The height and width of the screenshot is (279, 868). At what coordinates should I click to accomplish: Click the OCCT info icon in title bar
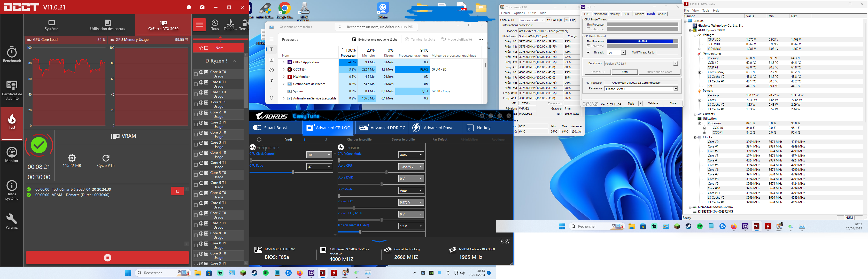(x=189, y=7)
